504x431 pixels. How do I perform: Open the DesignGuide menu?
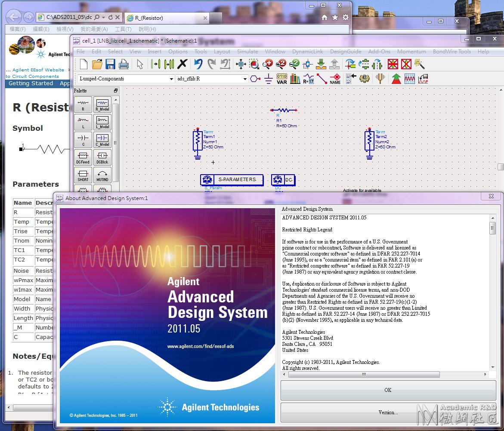pos(346,51)
